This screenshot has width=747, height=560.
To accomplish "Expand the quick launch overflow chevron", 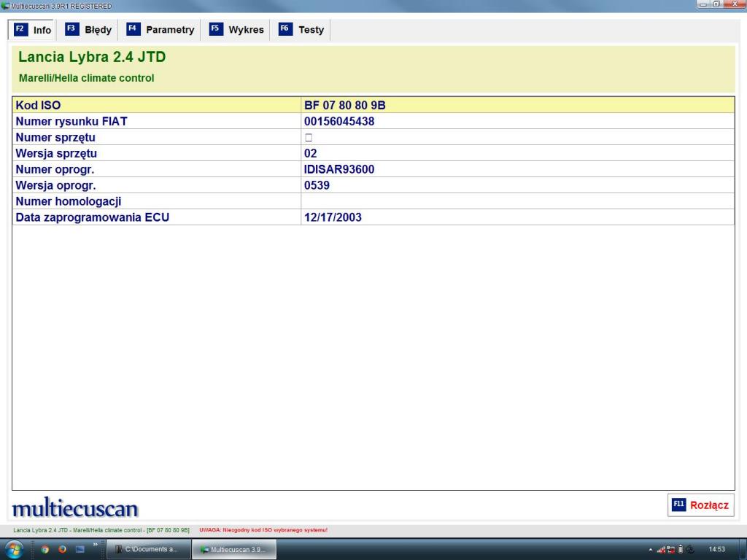I will (x=96, y=544).
